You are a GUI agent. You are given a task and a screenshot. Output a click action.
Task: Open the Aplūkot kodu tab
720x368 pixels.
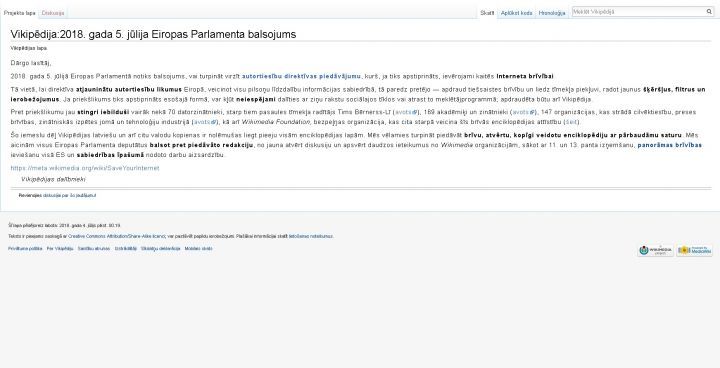(517, 13)
